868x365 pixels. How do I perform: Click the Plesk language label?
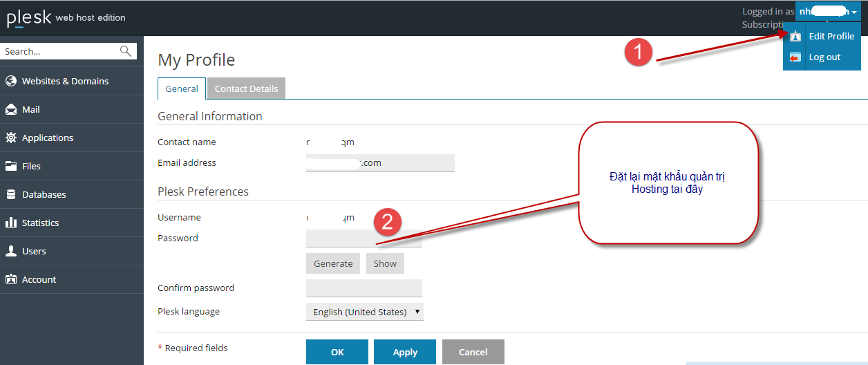click(189, 312)
